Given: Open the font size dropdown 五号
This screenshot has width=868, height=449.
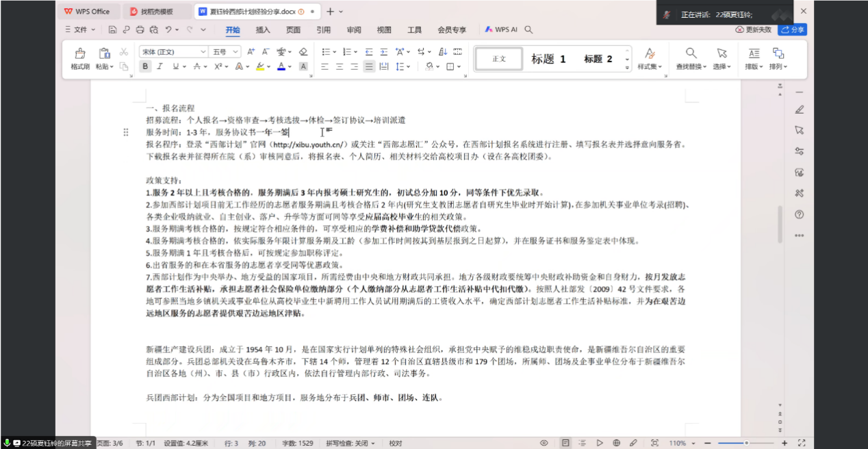Looking at the screenshot, I should point(225,52).
